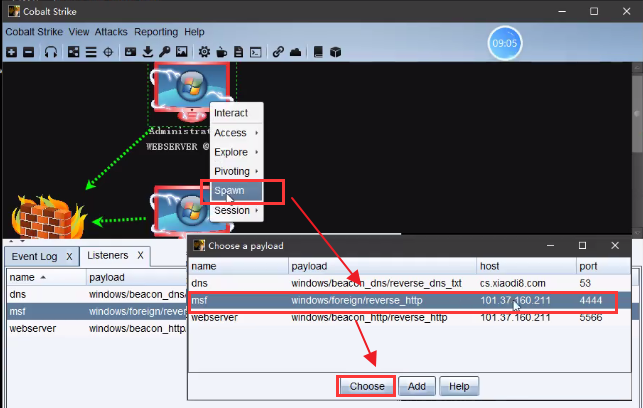Close the Listeners tab with its X
This screenshot has width=643, height=408.
pos(140,256)
